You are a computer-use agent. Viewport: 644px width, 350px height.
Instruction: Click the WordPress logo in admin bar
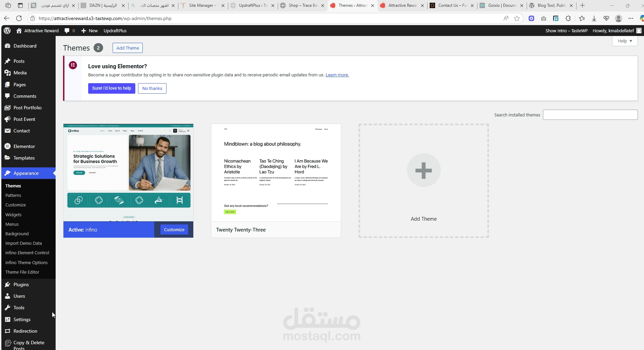(7, 31)
